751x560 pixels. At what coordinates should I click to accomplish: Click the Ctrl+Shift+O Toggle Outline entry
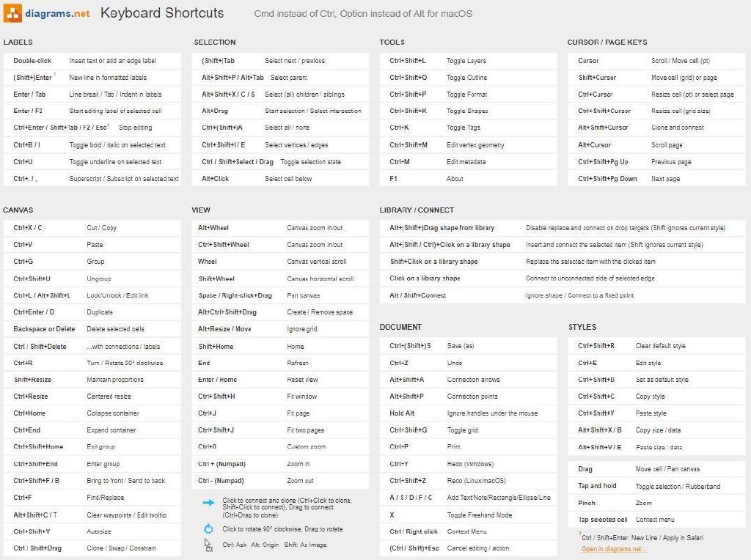pos(466,78)
